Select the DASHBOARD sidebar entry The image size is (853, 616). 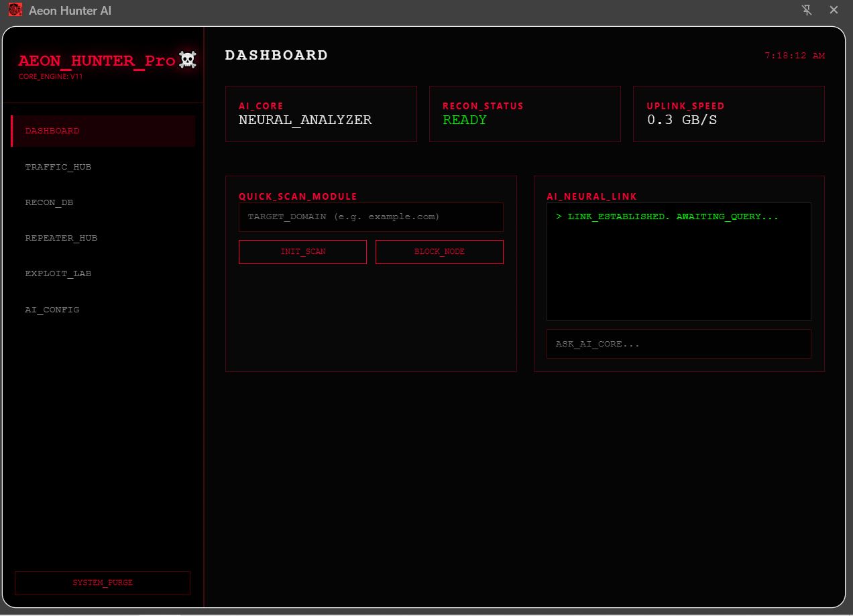click(52, 131)
